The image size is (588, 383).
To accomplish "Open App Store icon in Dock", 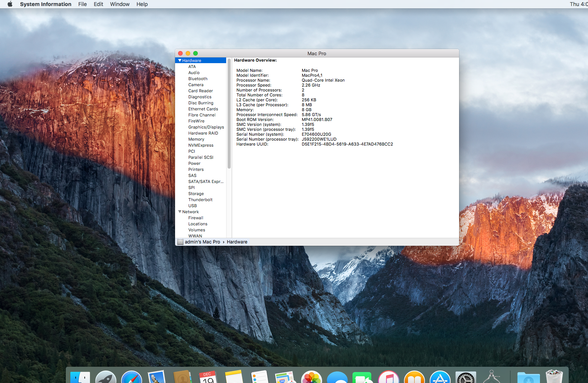I will 440,377.
